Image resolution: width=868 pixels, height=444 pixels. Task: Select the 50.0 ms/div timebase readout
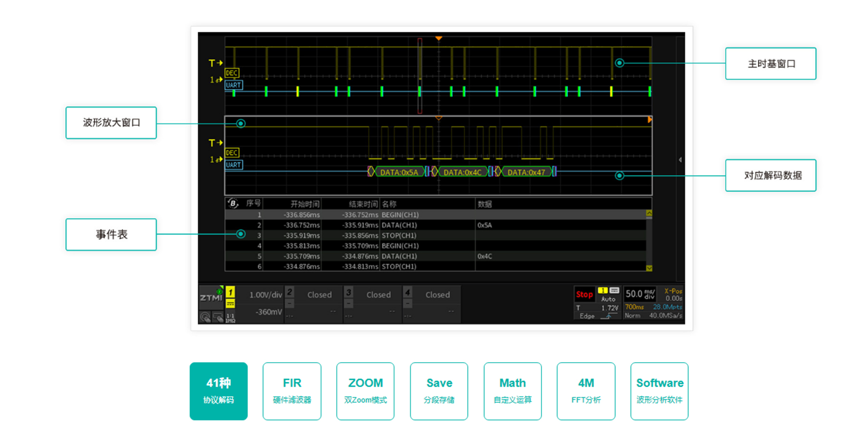click(x=640, y=295)
